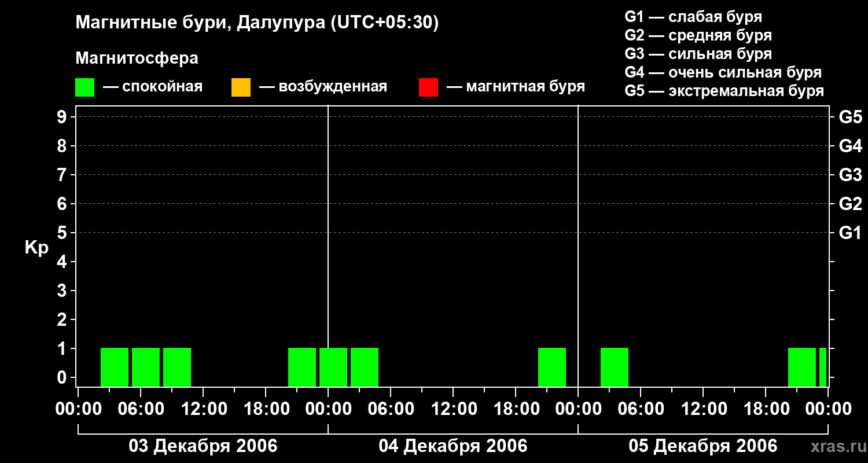
Task: Click 'G1 — слабая буря' legend line
Action: (693, 17)
